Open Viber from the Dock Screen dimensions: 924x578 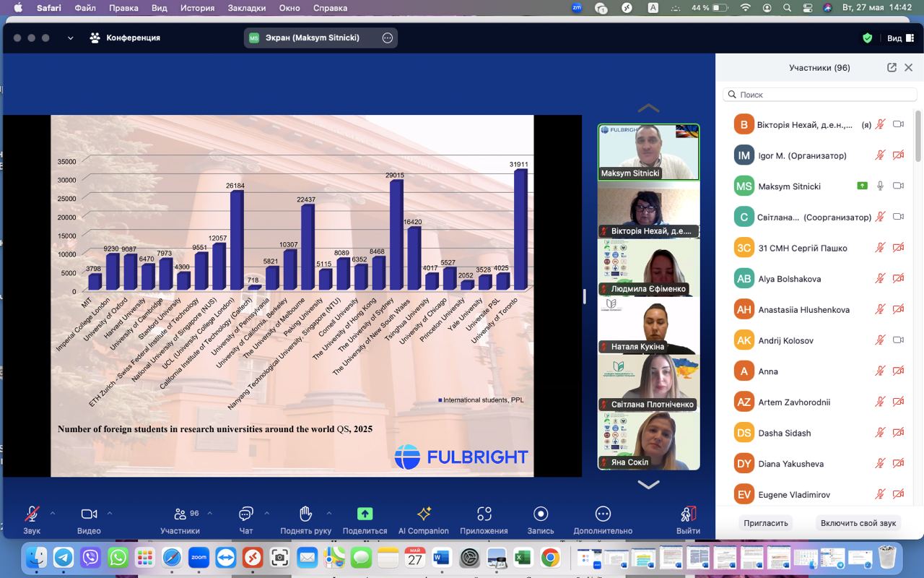point(90,558)
